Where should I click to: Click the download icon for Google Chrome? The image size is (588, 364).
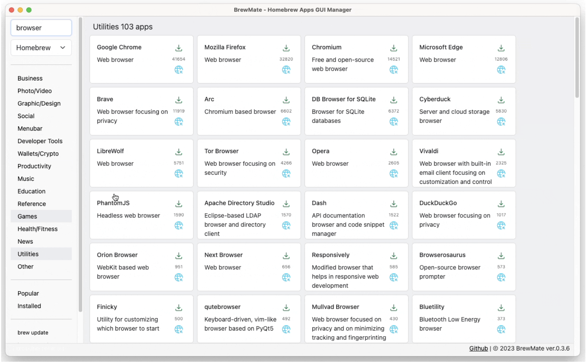pos(179,48)
